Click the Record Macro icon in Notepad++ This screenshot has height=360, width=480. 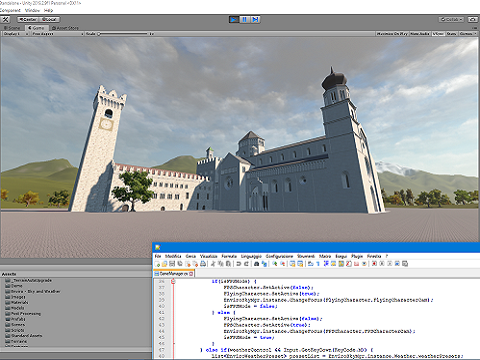374,264
